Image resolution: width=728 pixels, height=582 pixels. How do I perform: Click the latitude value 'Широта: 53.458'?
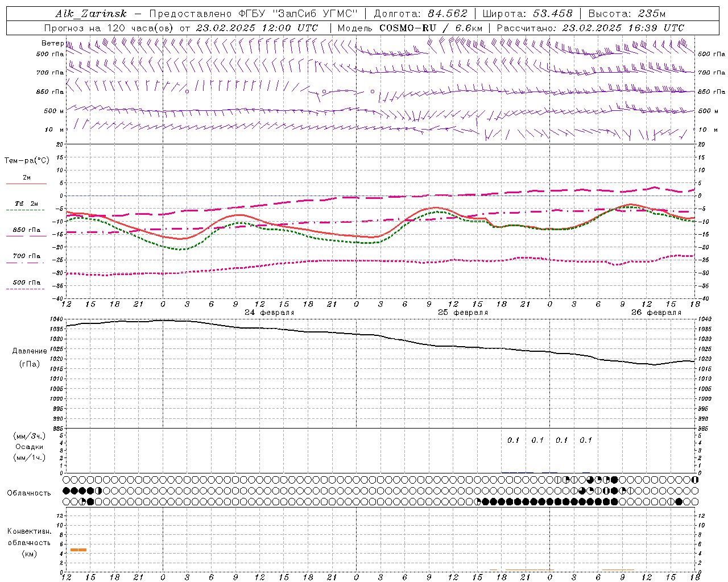tap(527, 14)
